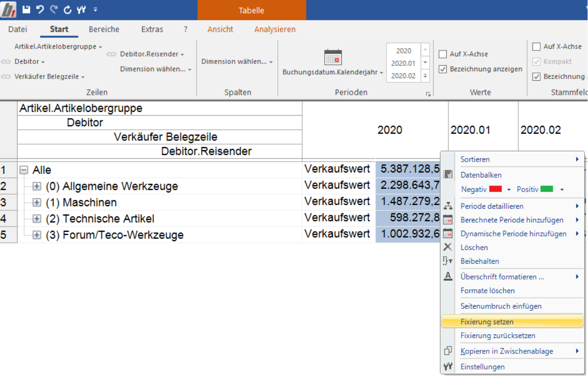Redo the last undone action
The width and height of the screenshot is (588, 378).
coord(54,9)
